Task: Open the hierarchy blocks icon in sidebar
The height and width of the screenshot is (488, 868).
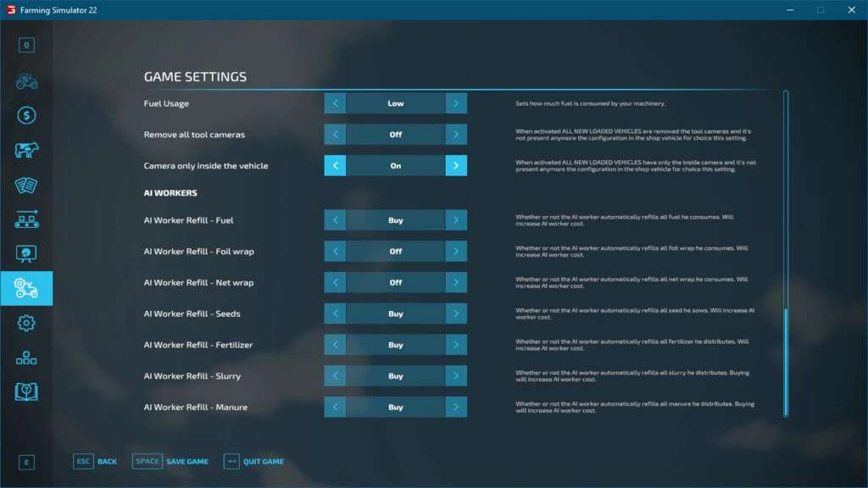Action: click(x=26, y=358)
